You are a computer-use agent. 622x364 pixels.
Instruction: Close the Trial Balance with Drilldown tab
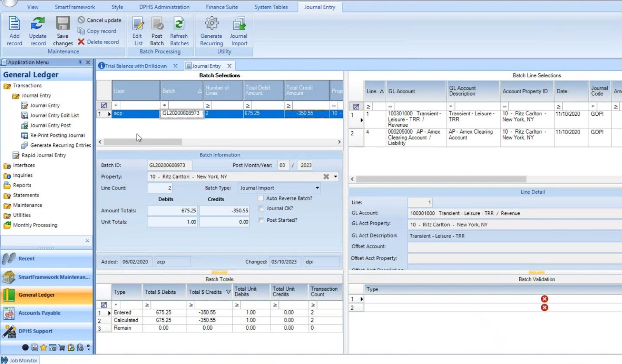(x=175, y=66)
